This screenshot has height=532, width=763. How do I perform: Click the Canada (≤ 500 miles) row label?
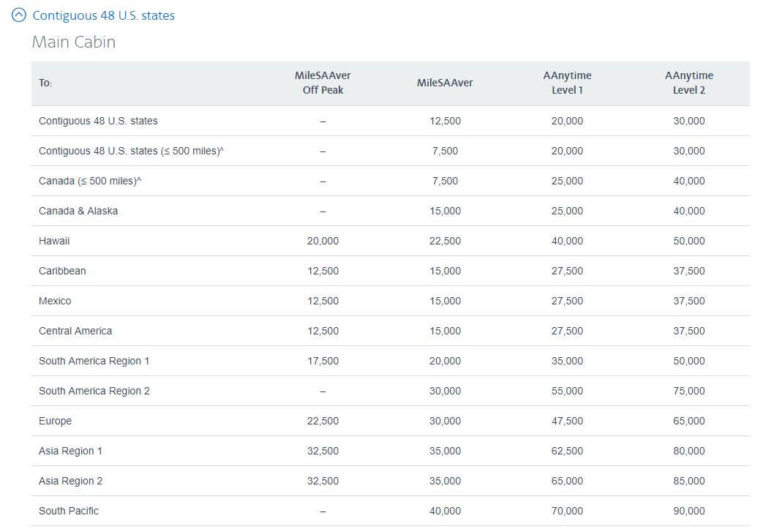[x=90, y=181]
